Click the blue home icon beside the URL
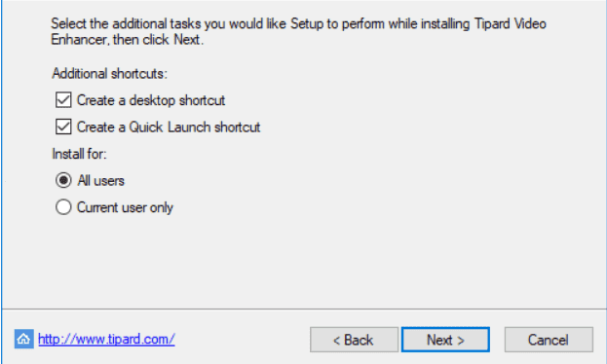 (x=24, y=339)
